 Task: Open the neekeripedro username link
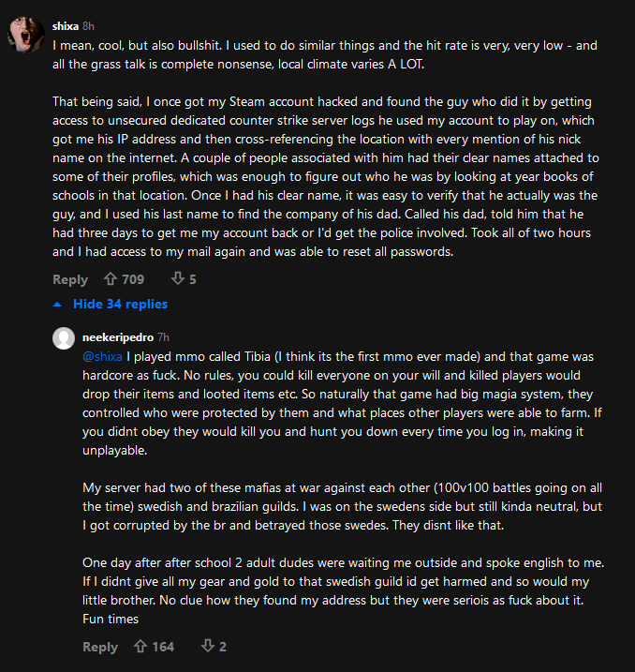(x=117, y=336)
